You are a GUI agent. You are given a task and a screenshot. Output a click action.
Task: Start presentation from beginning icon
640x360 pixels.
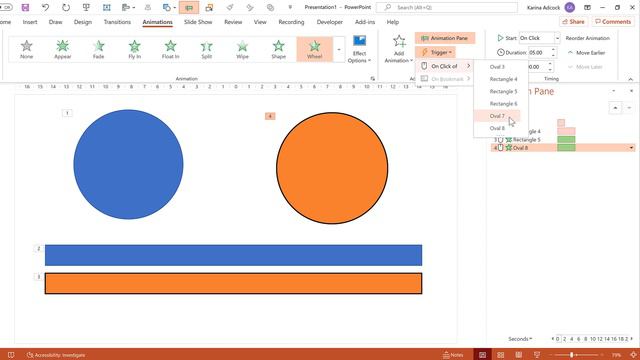pyautogui.click(x=86, y=7)
